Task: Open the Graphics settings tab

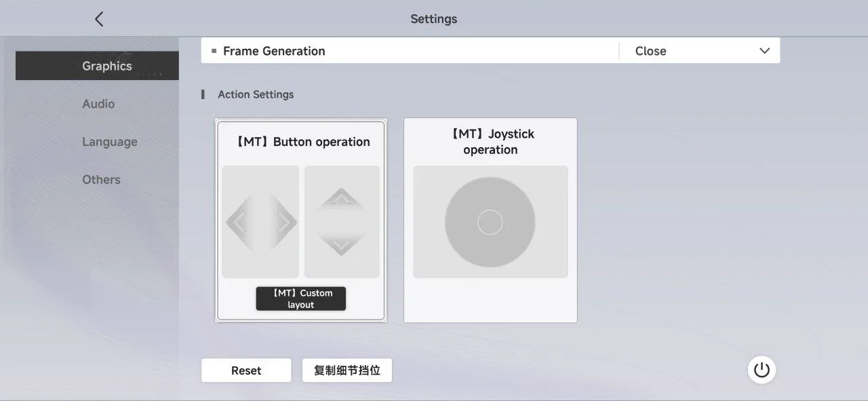Action: [x=97, y=66]
